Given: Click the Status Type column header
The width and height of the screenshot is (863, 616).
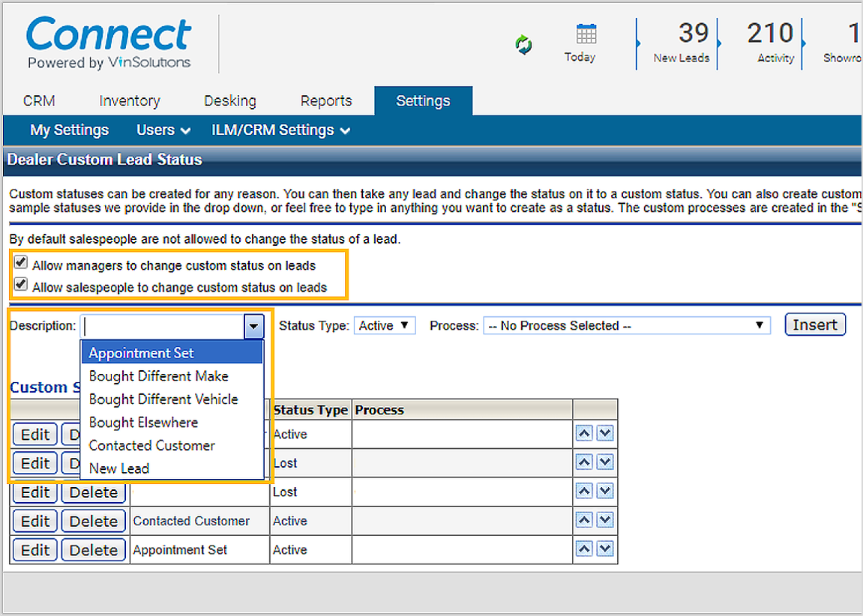Looking at the screenshot, I should pos(310,410).
